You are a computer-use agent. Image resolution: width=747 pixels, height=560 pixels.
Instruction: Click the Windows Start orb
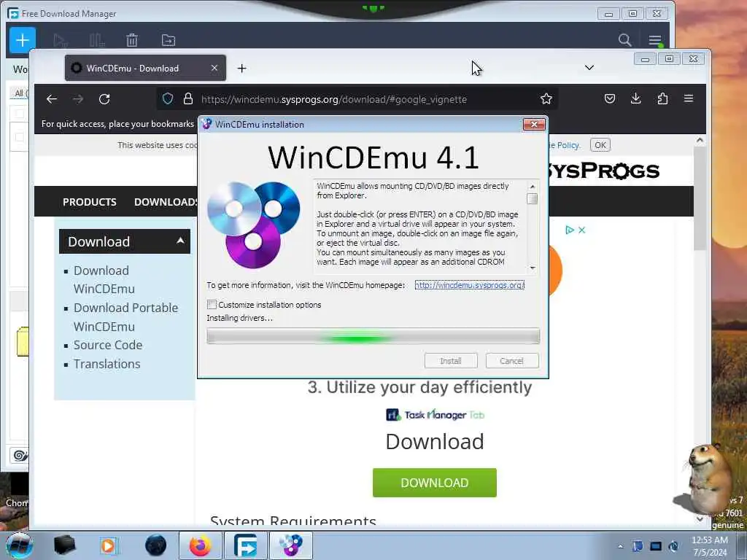click(19, 545)
